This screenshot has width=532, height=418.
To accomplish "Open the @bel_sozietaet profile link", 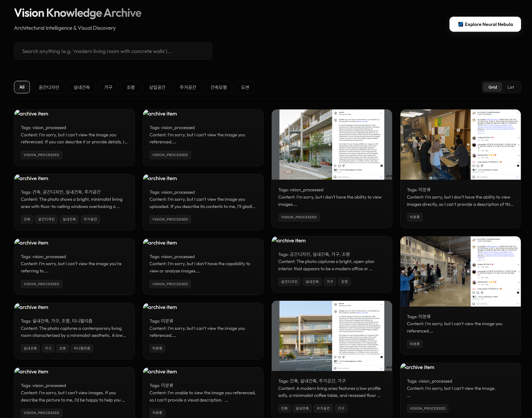I will 362,122.
